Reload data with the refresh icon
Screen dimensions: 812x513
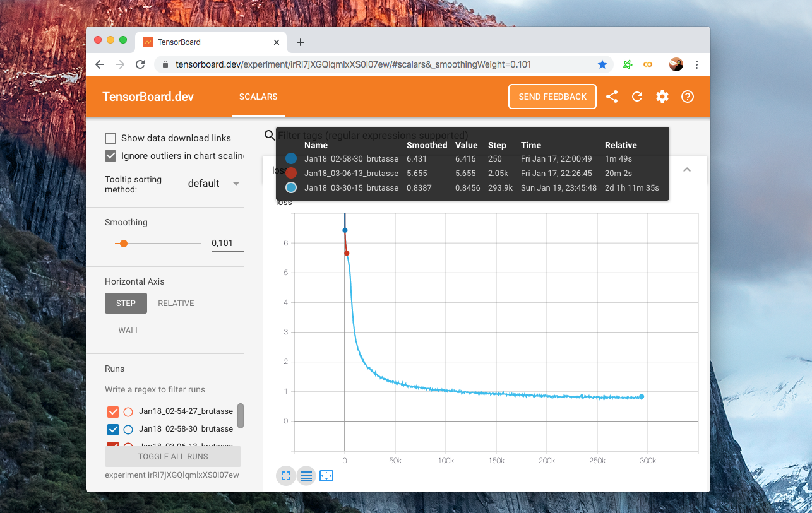[x=637, y=97]
